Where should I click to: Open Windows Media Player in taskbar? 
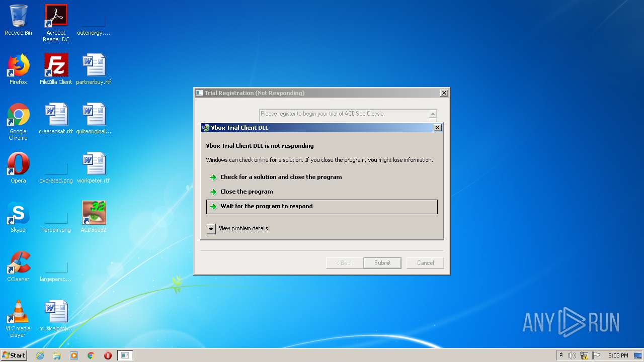point(74,355)
